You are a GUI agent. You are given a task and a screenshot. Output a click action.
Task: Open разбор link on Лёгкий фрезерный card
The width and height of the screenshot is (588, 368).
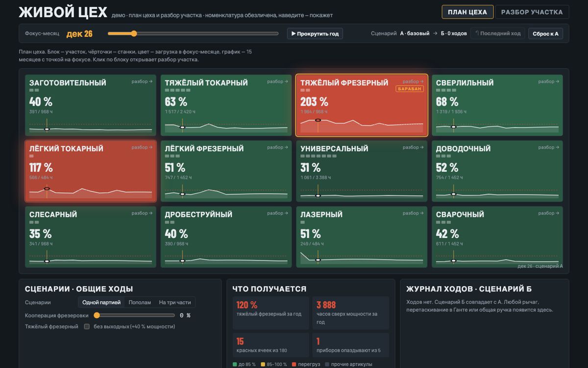click(x=278, y=147)
